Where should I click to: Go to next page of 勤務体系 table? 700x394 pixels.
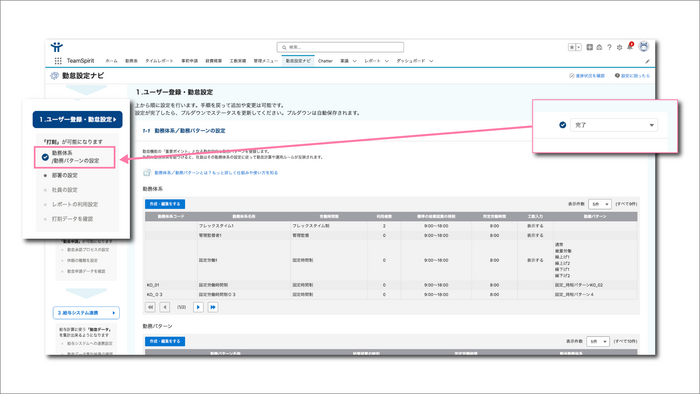[198, 307]
